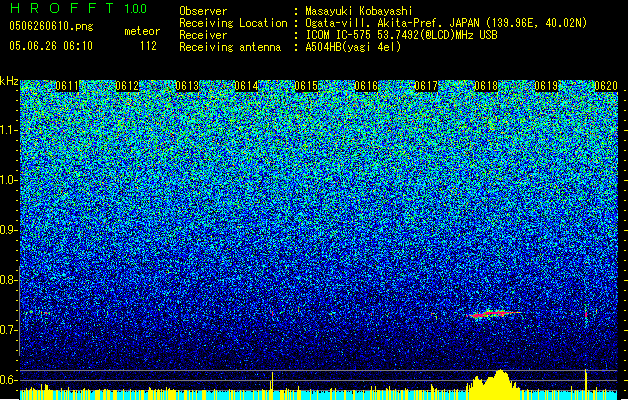Viewport: 629px width, 400px height.
Task: Click the 0612 time marker
Action: 127,86
